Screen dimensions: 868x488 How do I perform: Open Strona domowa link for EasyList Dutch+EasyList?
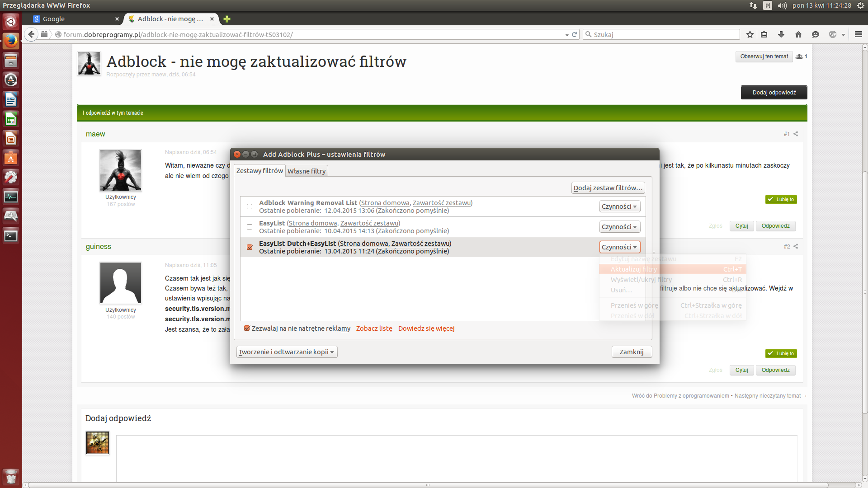[x=364, y=244]
